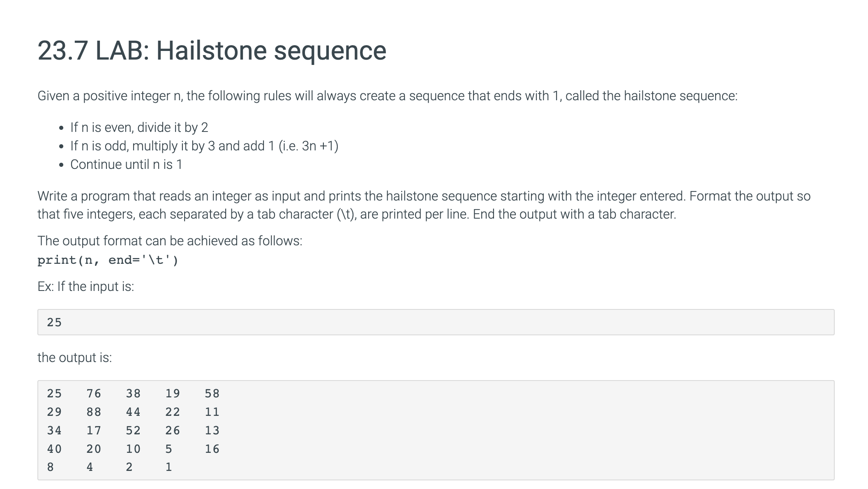The height and width of the screenshot is (489, 868).
Task: Click the paragraph starting "Given a positive integer"
Action: pos(387,96)
